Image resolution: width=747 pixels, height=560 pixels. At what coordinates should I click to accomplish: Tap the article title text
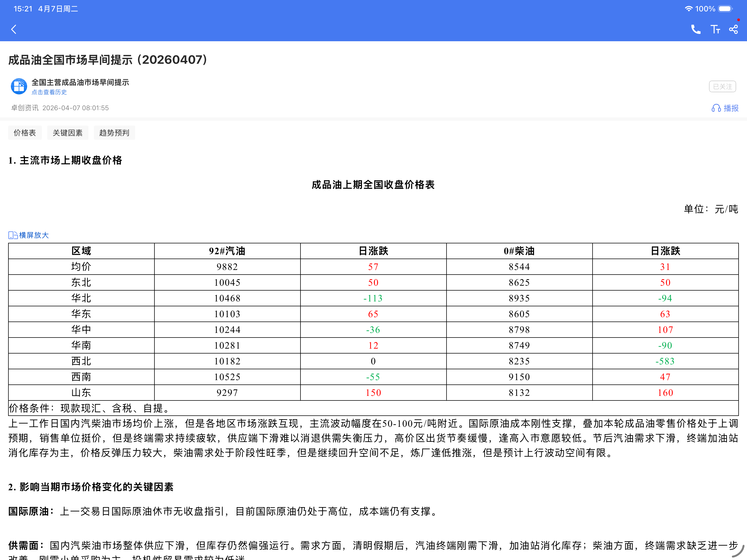click(108, 60)
